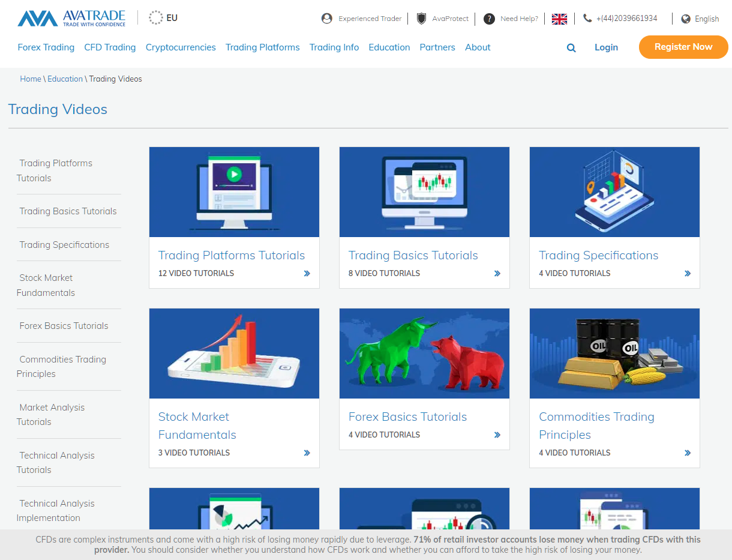The height and width of the screenshot is (560, 732).
Task: Click arrow on Trading Specifications card
Action: coord(688,273)
